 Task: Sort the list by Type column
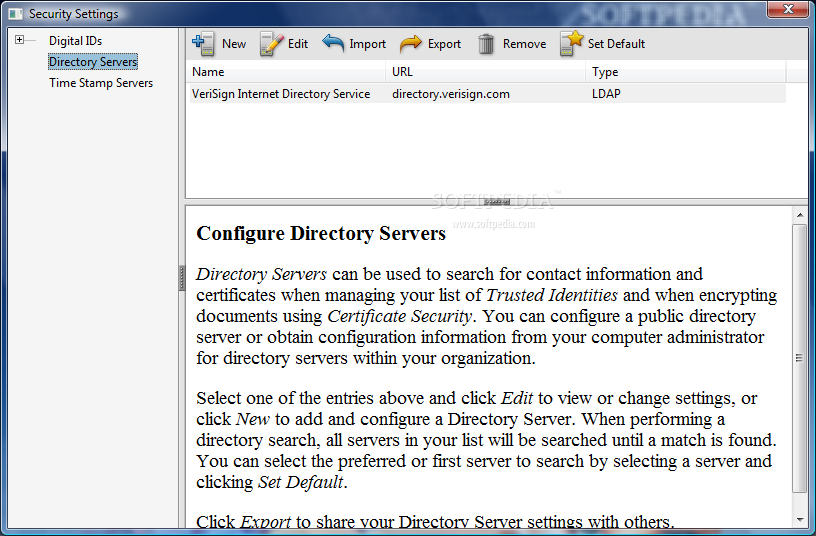(685, 72)
